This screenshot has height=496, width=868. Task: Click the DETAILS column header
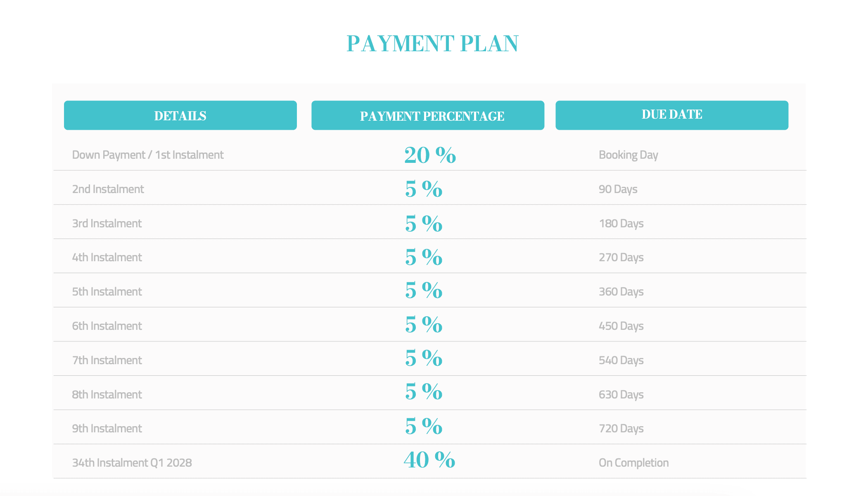tap(180, 115)
